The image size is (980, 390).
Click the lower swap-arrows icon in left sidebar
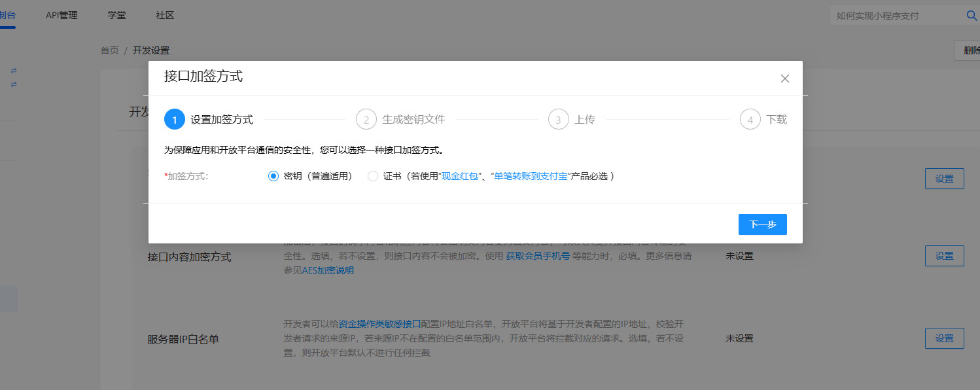[14, 84]
